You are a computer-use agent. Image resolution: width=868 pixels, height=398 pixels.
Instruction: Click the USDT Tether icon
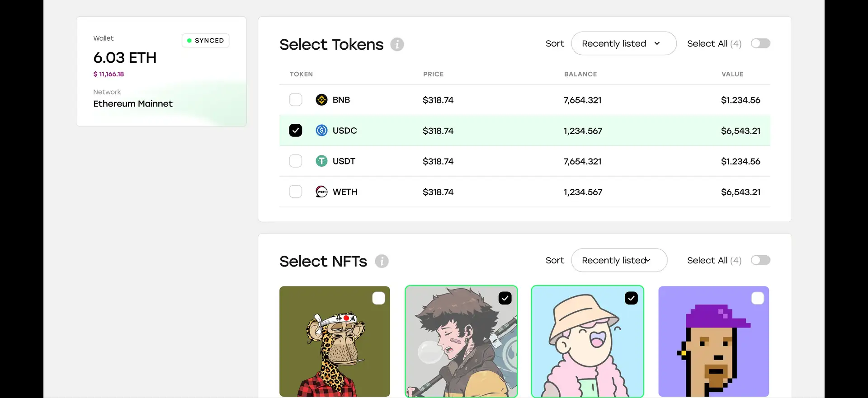[321, 161]
